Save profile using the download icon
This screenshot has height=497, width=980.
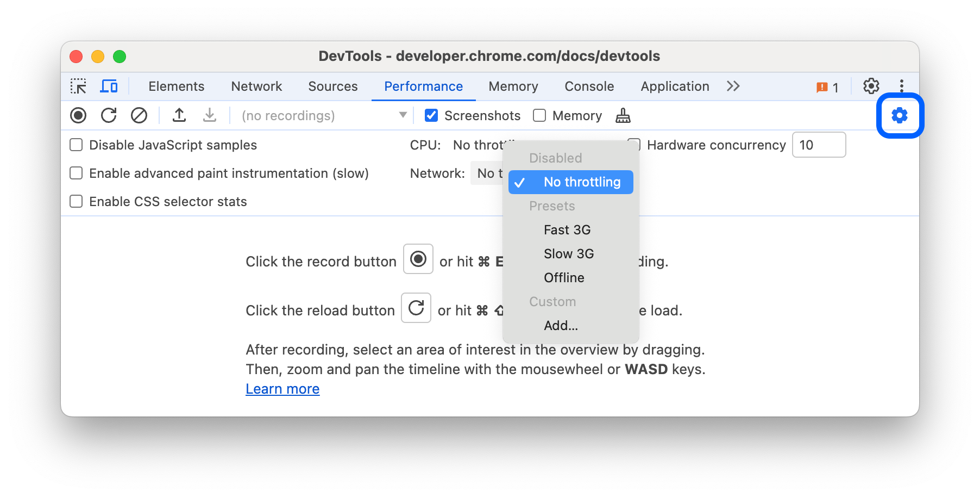click(x=210, y=115)
